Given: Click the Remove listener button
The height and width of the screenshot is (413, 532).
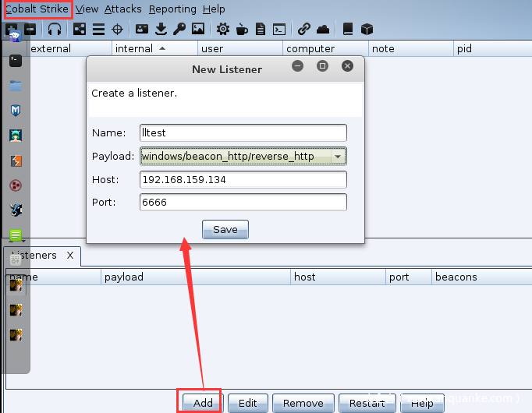Looking at the screenshot, I should (x=303, y=403).
